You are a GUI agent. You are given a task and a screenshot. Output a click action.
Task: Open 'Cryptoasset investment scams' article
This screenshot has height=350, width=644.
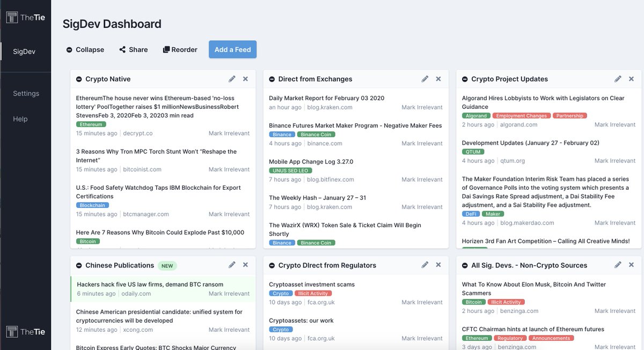pos(312,285)
